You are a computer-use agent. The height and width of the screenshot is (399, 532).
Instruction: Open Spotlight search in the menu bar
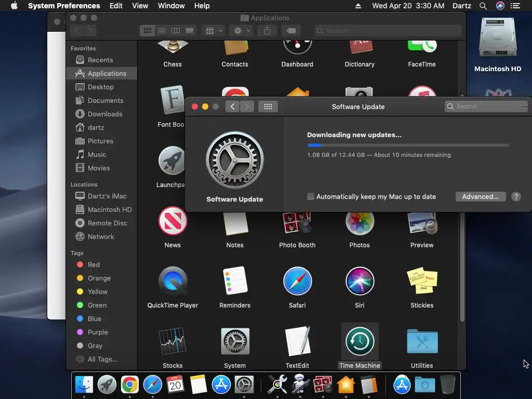pos(483,6)
